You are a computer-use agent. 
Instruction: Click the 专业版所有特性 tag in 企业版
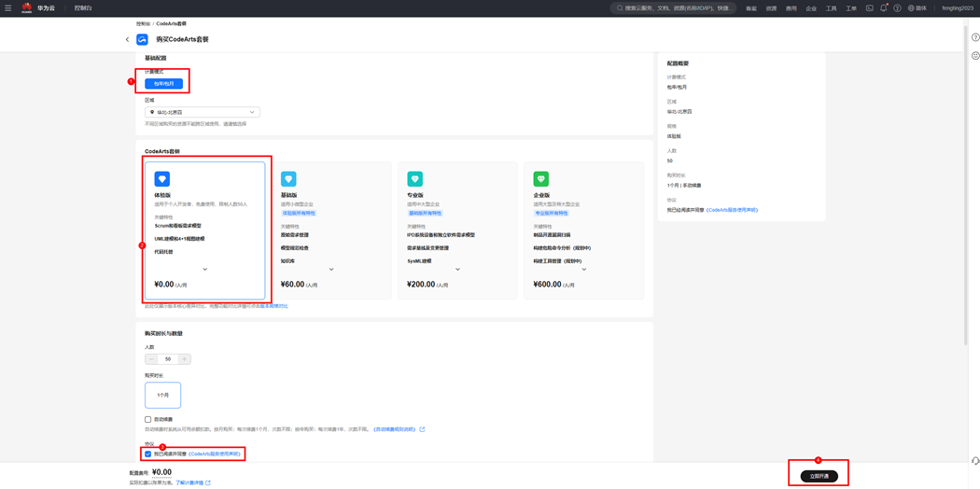(x=552, y=213)
